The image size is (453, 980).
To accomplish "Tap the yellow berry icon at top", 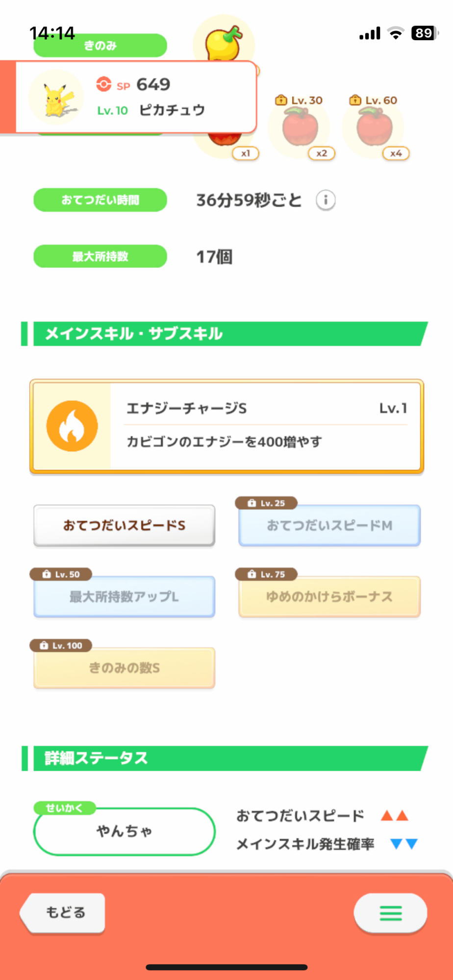I will coord(224,43).
